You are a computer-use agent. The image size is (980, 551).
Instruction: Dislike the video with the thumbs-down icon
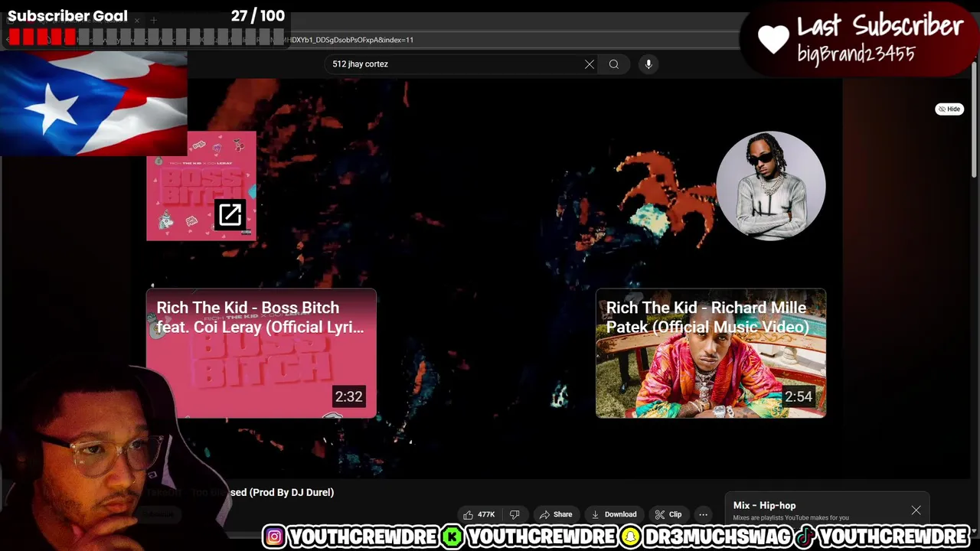click(514, 514)
